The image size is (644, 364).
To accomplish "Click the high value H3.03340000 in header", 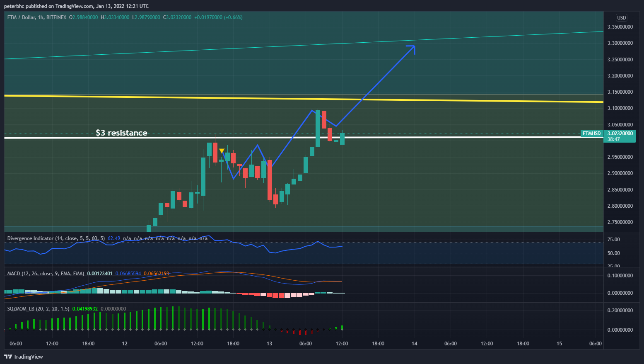I will tap(115, 17).
